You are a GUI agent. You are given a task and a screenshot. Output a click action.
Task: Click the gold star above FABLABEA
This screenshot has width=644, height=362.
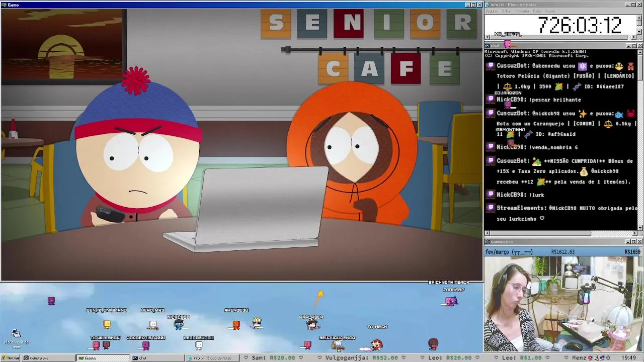320,294
